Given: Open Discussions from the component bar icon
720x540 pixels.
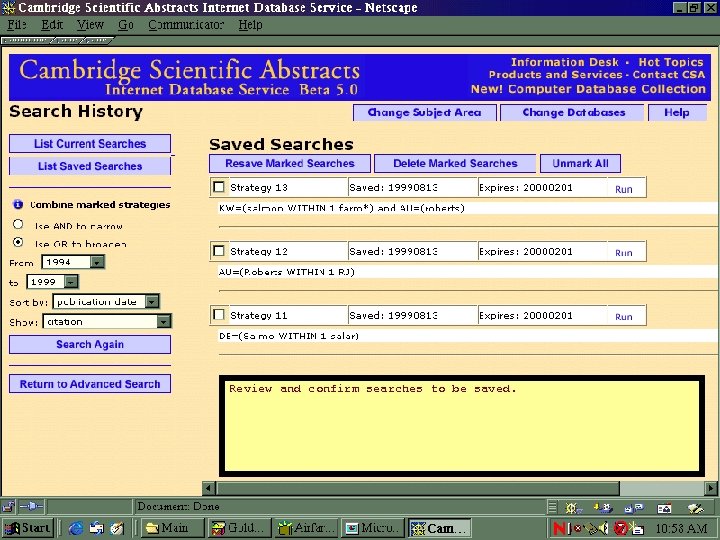Looking at the screenshot, I should click(x=634, y=508).
